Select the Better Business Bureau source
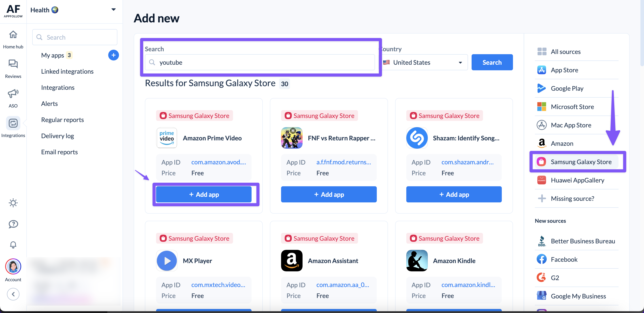 coord(576,241)
